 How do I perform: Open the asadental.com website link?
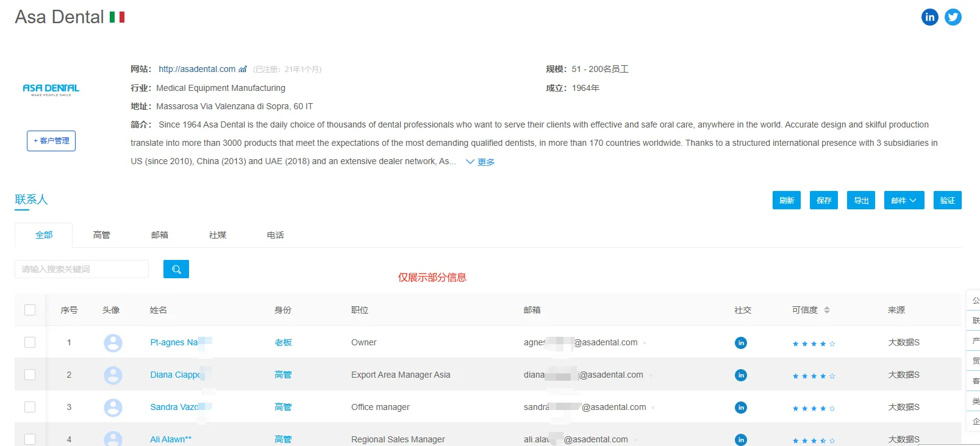click(197, 69)
